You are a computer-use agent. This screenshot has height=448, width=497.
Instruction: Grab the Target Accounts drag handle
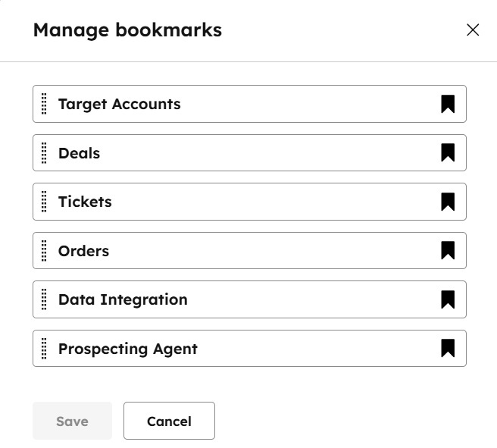[44, 104]
